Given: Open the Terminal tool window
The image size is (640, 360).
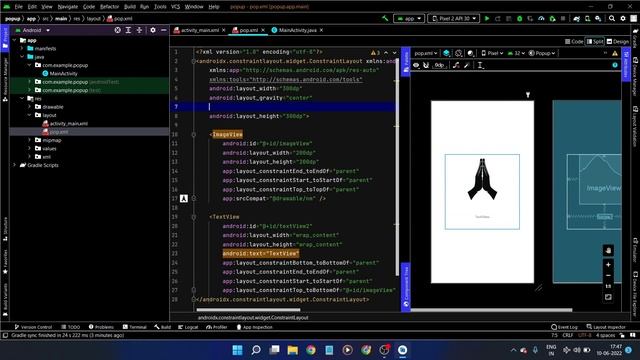Looking at the screenshot, I should [135, 327].
